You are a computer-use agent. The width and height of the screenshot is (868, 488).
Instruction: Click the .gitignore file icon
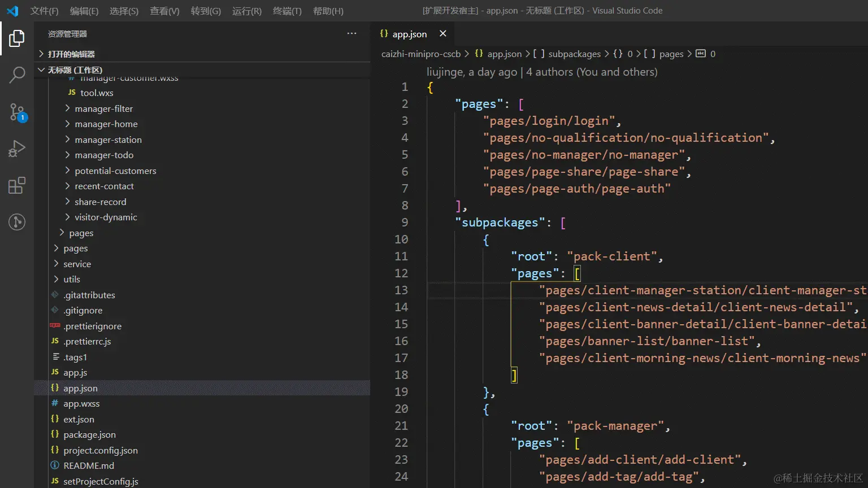(x=55, y=310)
